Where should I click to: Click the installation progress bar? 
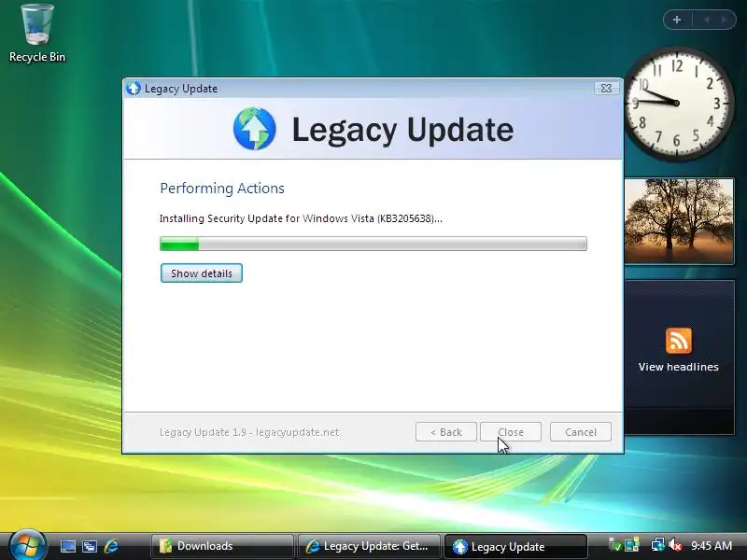pos(373,244)
